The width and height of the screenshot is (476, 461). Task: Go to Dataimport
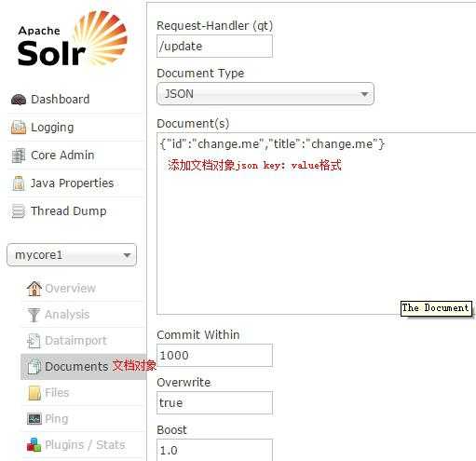pos(75,340)
